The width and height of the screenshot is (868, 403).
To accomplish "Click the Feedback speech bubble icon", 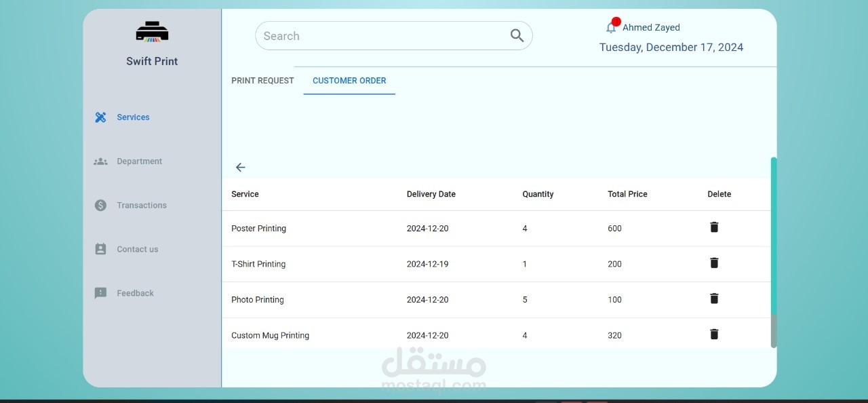I will 100,293.
